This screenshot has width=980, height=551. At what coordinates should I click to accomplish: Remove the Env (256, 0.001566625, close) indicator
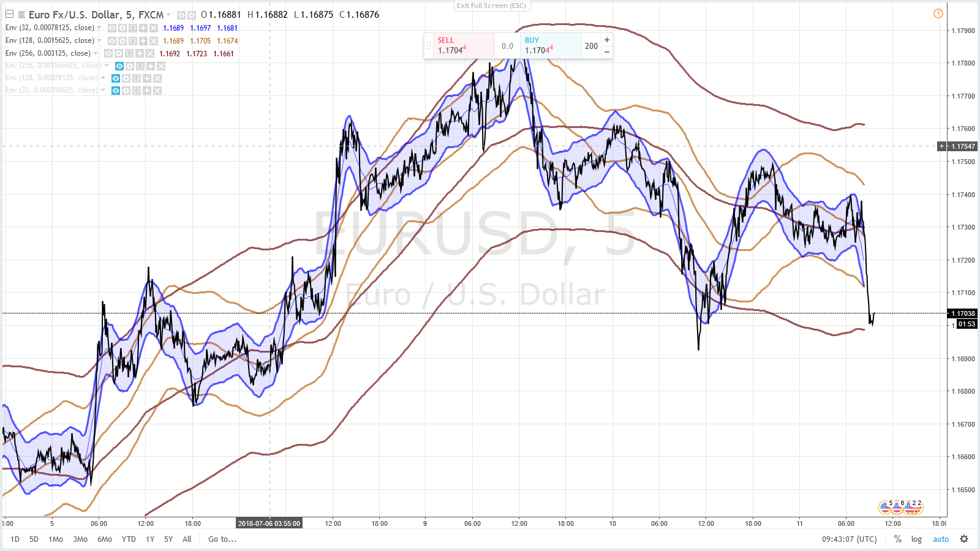point(161,66)
